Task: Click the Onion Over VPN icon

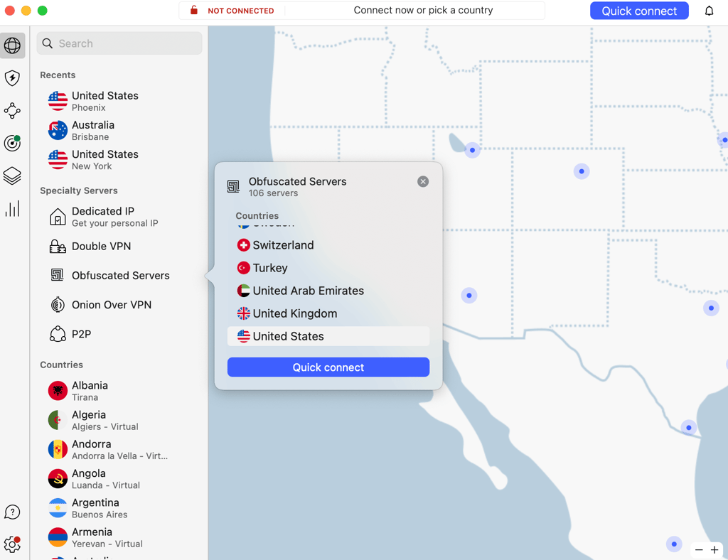Action: (x=58, y=305)
